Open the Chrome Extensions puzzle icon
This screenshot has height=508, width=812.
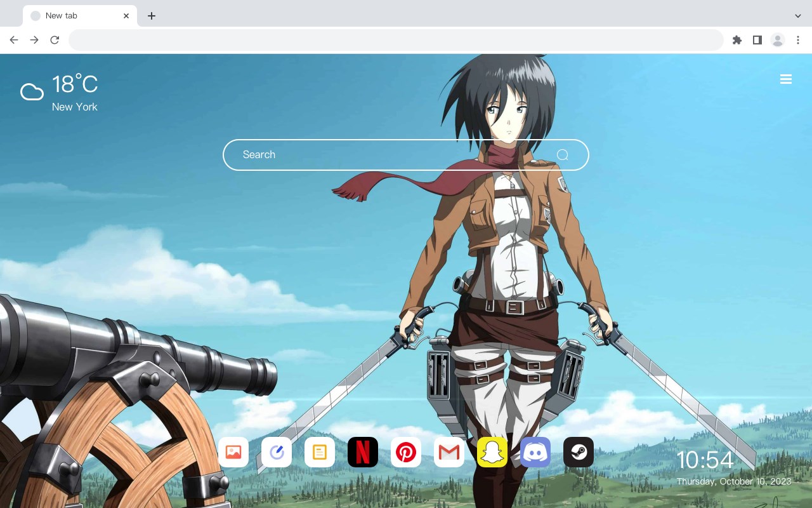point(737,40)
